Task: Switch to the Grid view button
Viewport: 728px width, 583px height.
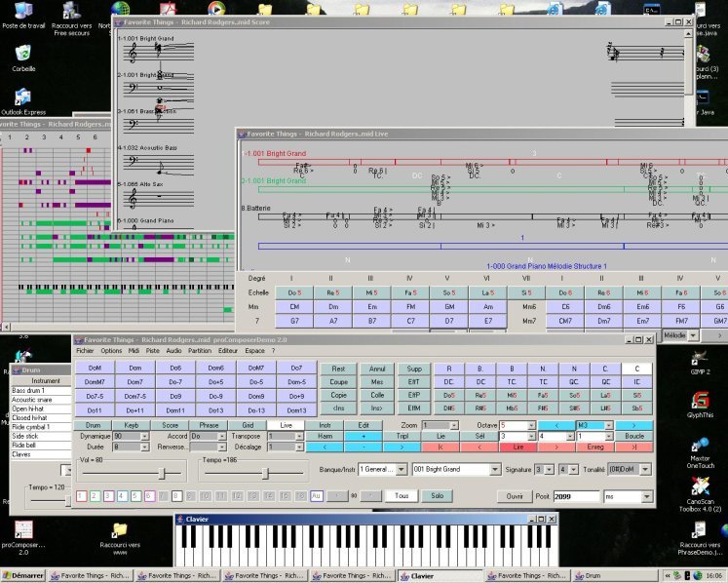Action: coord(248,425)
